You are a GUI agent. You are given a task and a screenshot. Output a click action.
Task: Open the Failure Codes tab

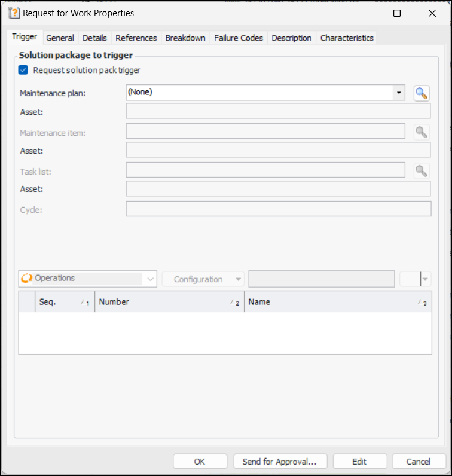[x=238, y=38]
